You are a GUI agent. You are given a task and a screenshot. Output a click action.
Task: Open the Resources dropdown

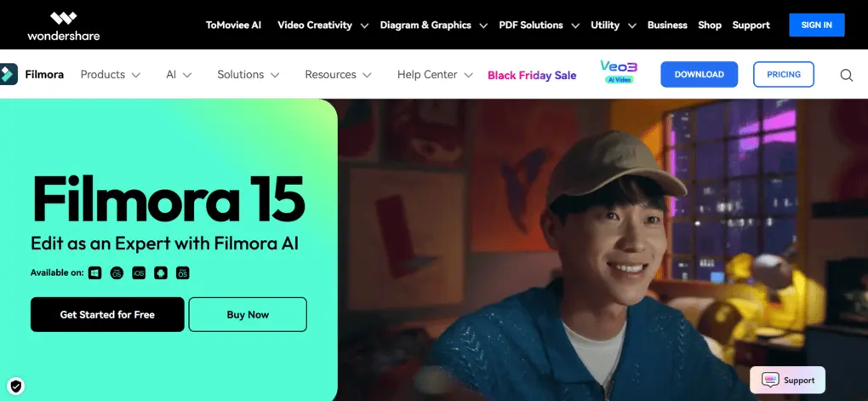point(338,74)
